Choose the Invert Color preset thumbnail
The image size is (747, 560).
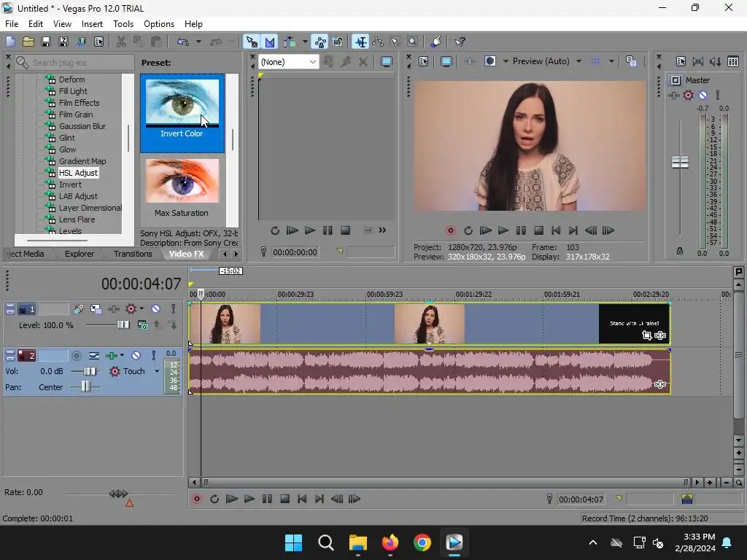click(x=182, y=113)
